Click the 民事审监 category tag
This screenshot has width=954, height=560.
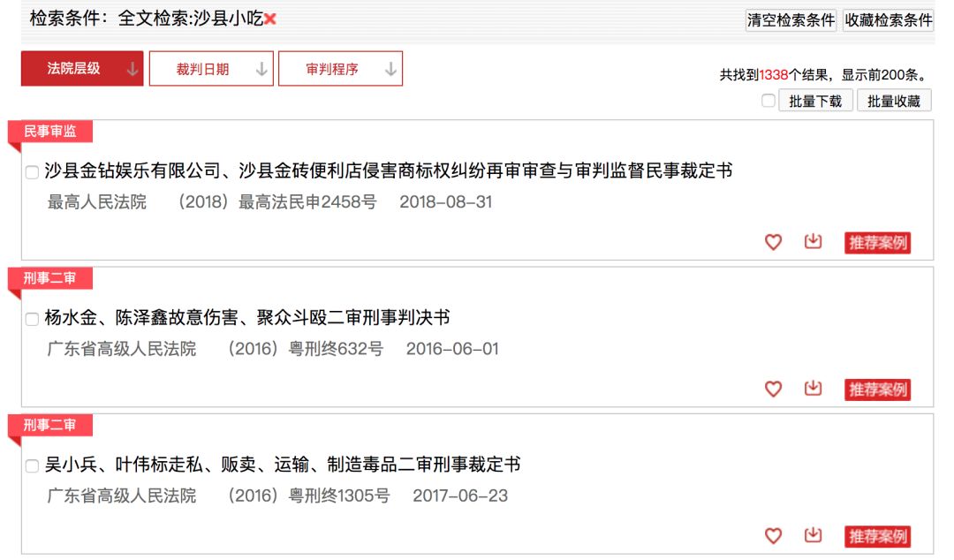(x=49, y=132)
